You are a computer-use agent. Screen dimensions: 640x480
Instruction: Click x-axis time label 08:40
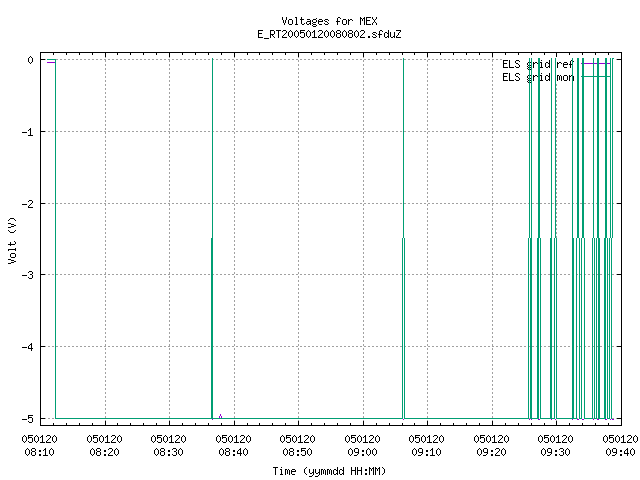[233, 452]
